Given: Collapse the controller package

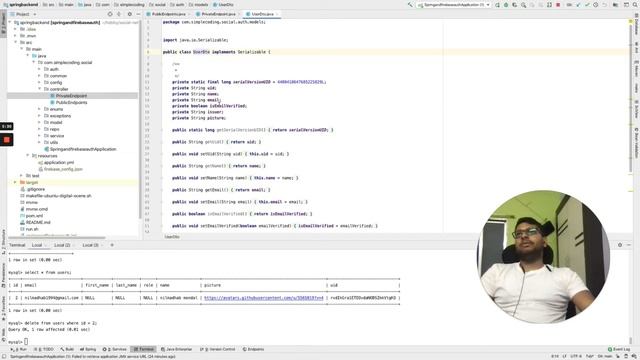Looking at the screenshot, I should coord(40,89).
